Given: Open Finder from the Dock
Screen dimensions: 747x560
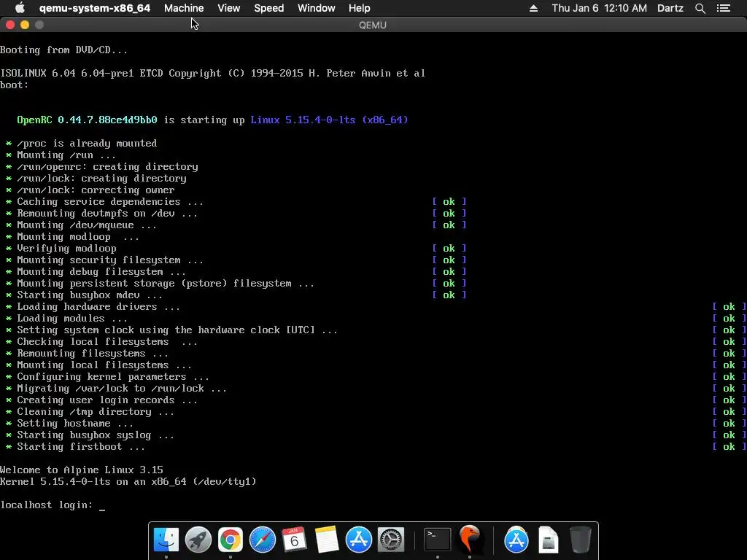Looking at the screenshot, I should (x=166, y=540).
